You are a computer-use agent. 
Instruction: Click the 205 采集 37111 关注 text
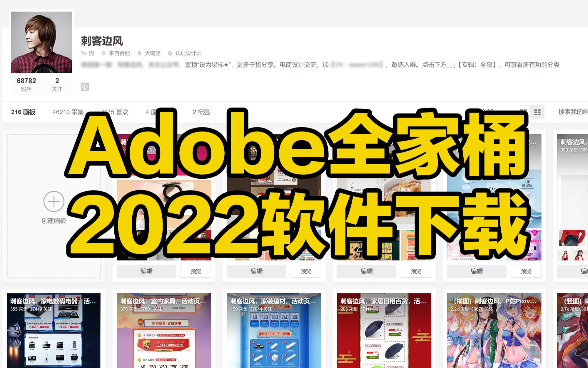[361, 309]
